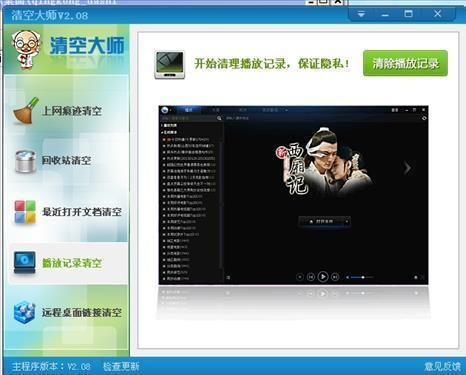Screen dimensions: 466x375
Task: Click the next arrow chevron in the preview
Action: [407, 168]
